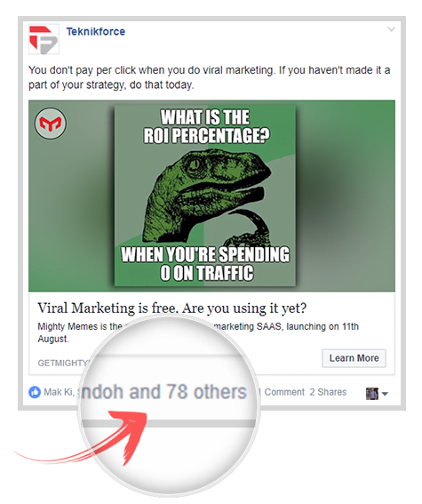Expand the post options chevron
Screen dimensions: 422x504
click(x=391, y=29)
